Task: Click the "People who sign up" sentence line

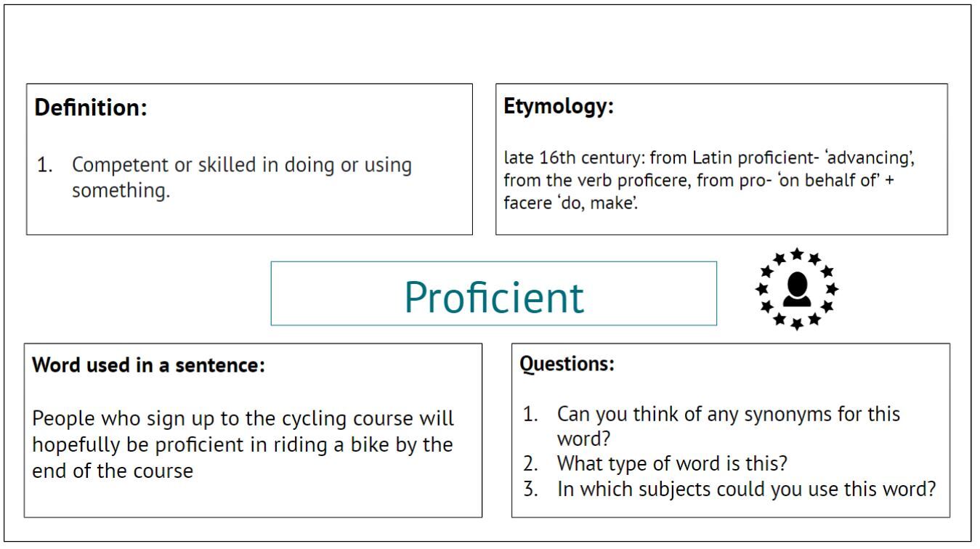Action: pos(243,419)
